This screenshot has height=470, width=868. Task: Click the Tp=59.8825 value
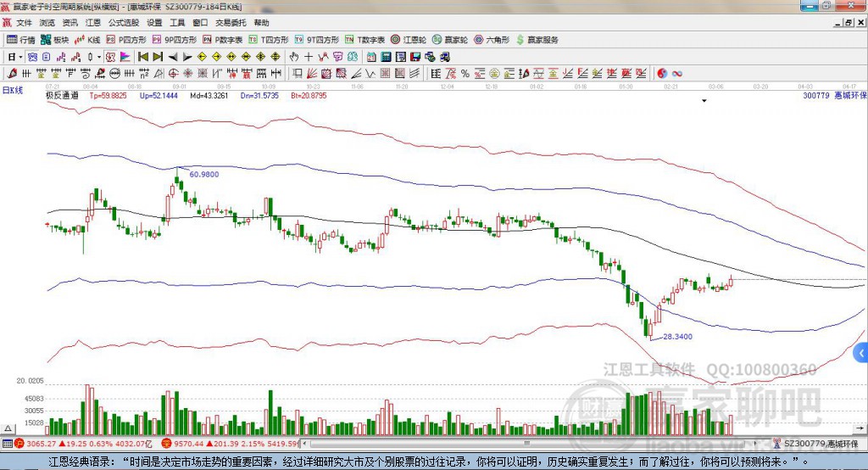pyautogui.click(x=108, y=95)
